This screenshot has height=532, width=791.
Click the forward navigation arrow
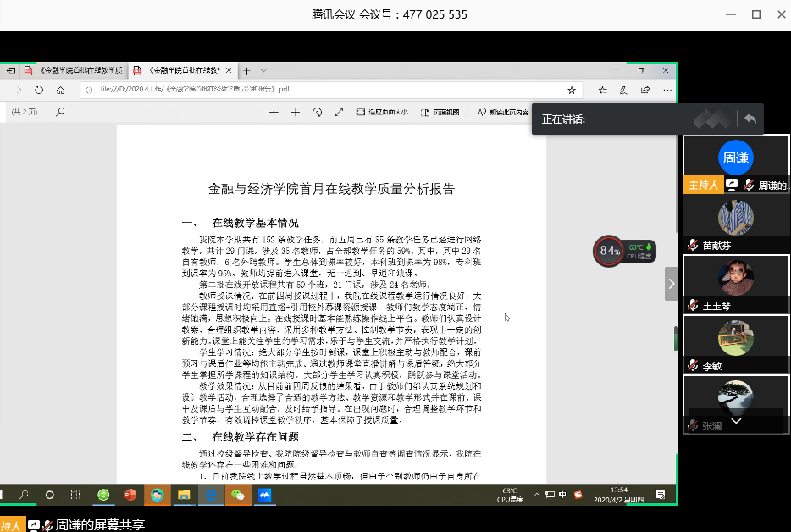click(19, 91)
